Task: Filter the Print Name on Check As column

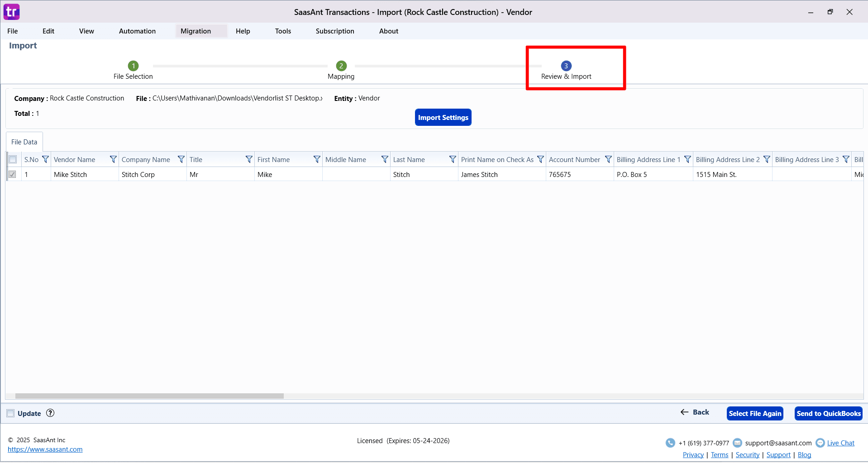Action: pyautogui.click(x=540, y=159)
